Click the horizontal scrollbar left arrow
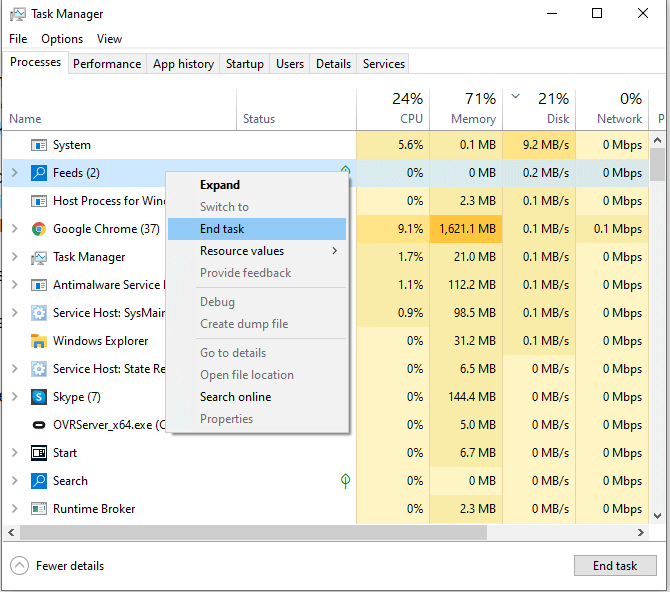 (x=11, y=533)
